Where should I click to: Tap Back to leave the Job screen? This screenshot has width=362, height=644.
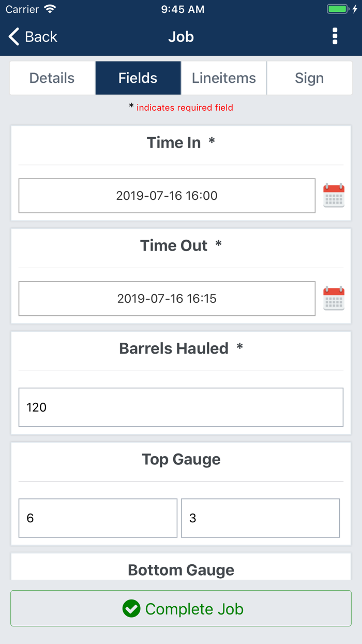click(x=33, y=36)
